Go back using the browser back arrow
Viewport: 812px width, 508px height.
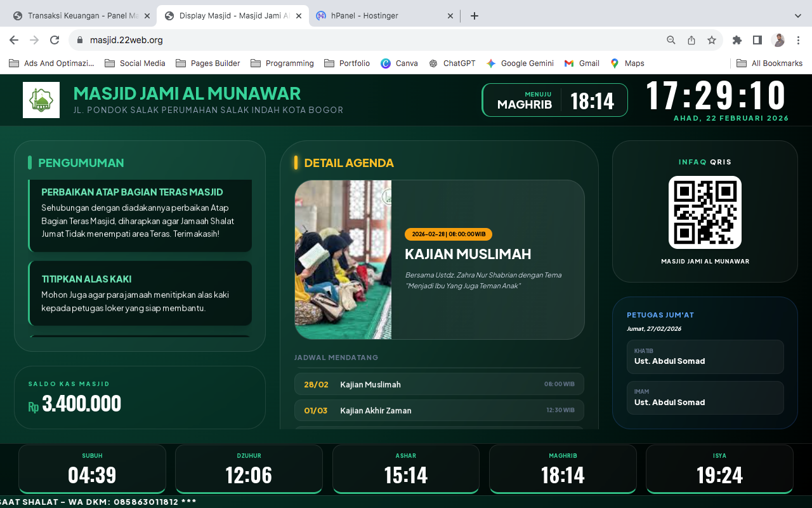pyautogui.click(x=14, y=40)
